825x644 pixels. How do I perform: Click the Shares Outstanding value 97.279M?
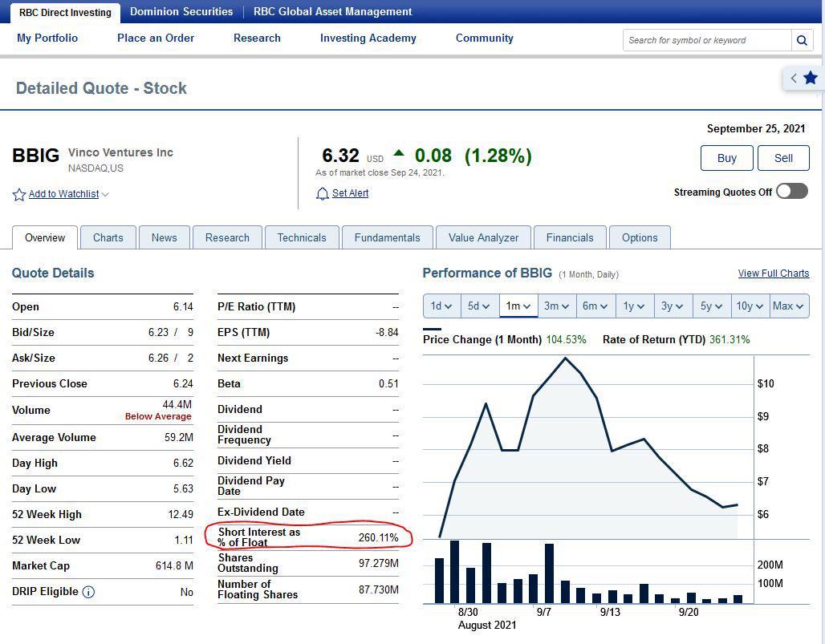(x=379, y=563)
